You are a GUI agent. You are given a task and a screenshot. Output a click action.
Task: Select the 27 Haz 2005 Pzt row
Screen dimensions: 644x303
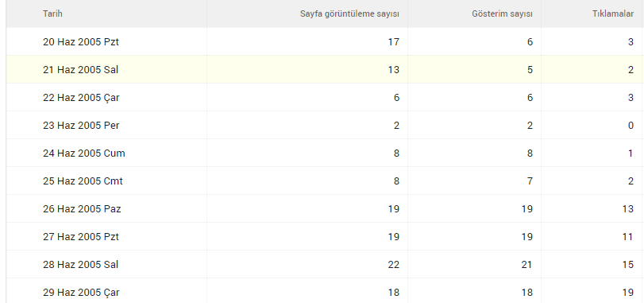(x=325, y=236)
